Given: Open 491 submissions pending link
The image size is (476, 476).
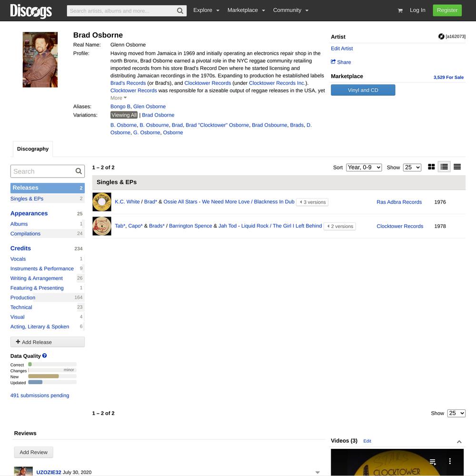Looking at the screenshot, I should [x=40, y=395].
